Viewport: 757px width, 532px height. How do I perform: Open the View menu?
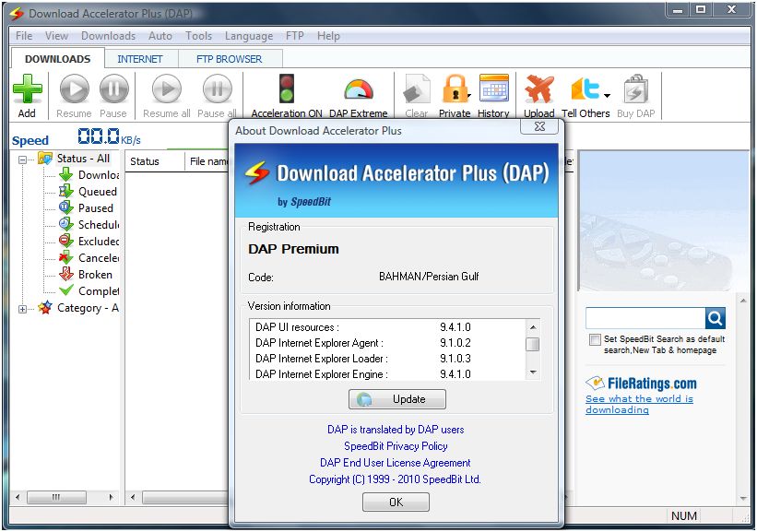coord(56,36)
